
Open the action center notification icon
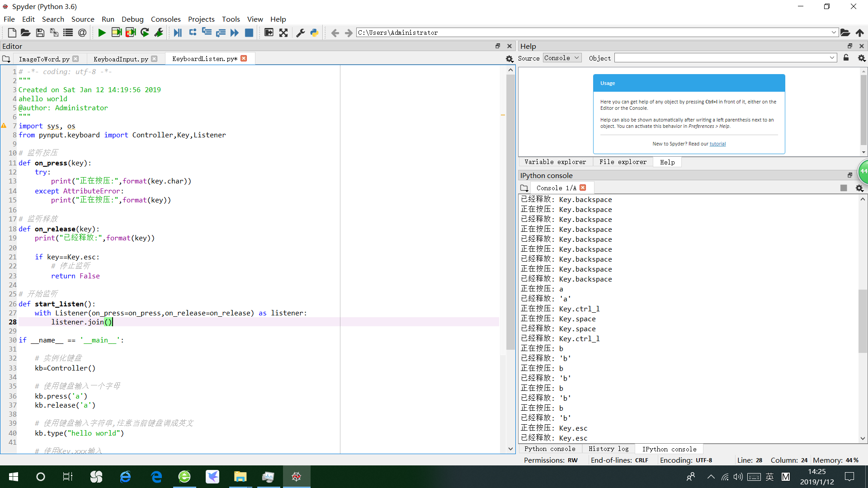(849, 477)
